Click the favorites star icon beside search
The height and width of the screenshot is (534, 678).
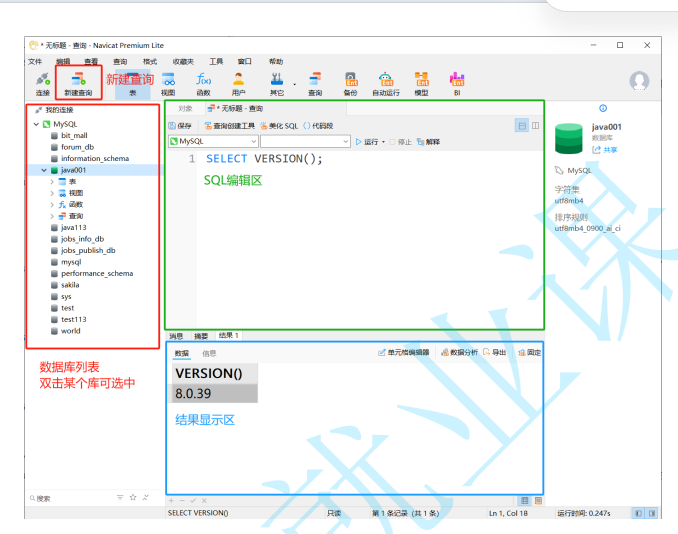pyautogui.click(x=133, y=498)
